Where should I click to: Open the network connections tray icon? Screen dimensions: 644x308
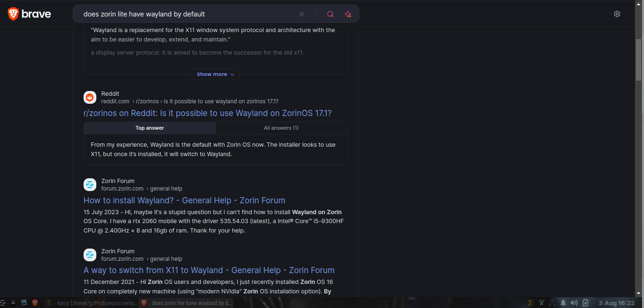click(552, 303)
